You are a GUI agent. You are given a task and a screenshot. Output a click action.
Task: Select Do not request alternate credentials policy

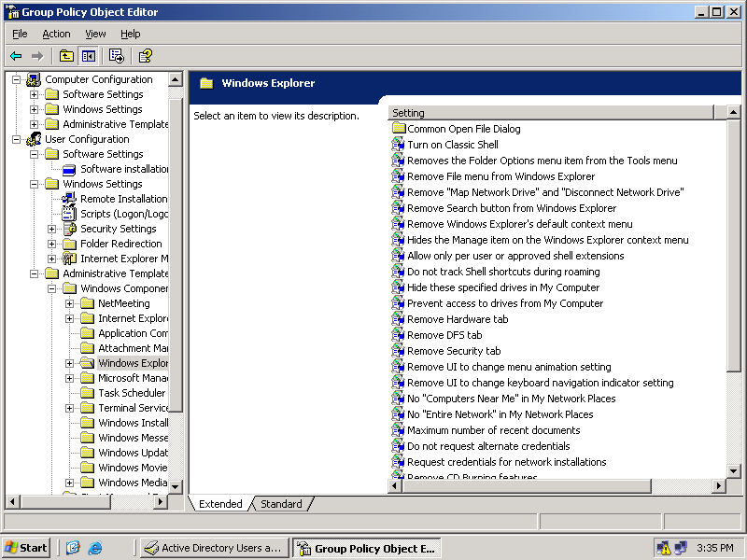(x=488, y=446)
